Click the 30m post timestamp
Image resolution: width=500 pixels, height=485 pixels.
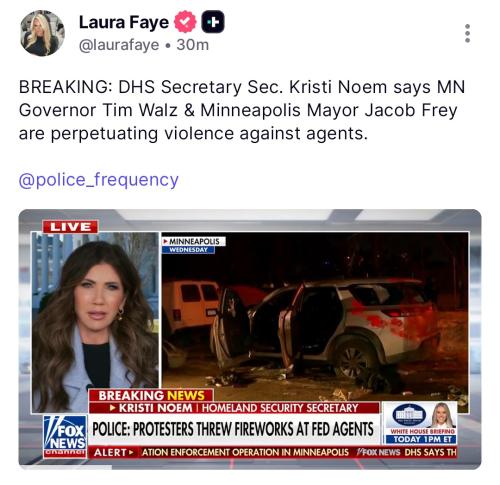click(x=193, y=45)
